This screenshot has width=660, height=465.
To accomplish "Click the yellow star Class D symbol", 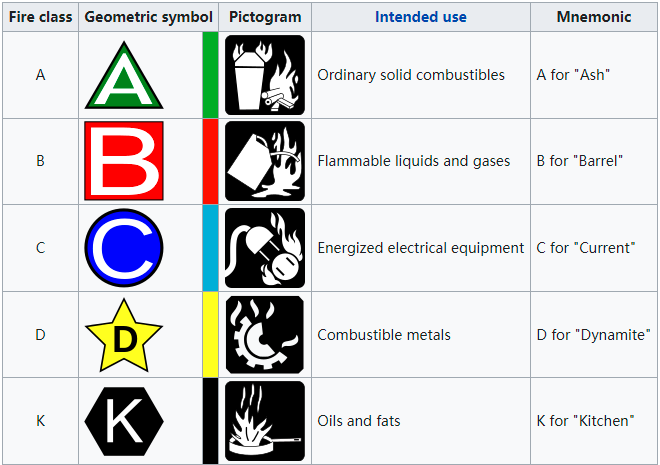I will tap(124, 335).
